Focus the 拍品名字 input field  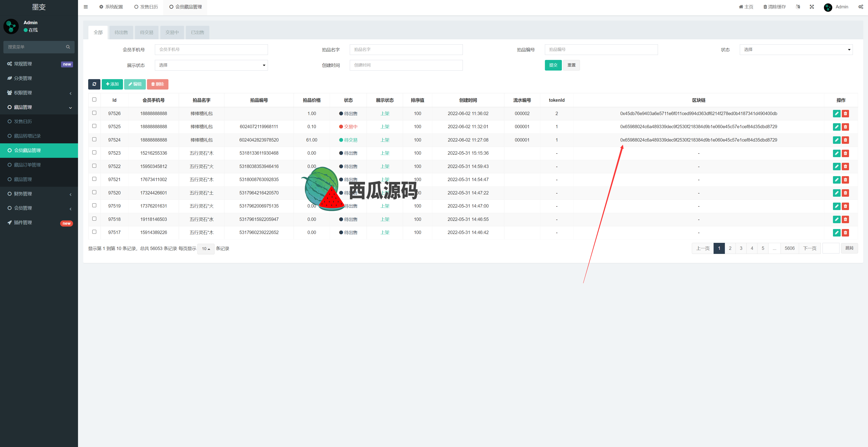pos(406,50)
